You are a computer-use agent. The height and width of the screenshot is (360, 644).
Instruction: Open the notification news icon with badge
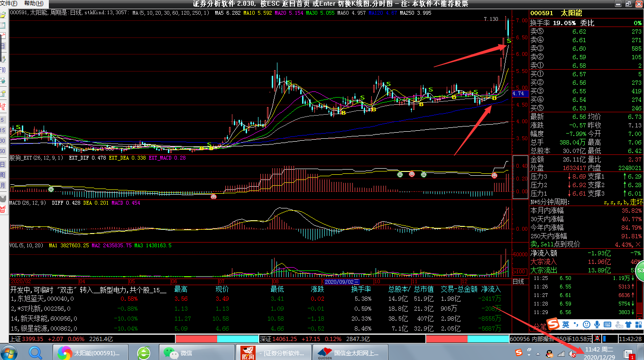[x=629, y=353]
